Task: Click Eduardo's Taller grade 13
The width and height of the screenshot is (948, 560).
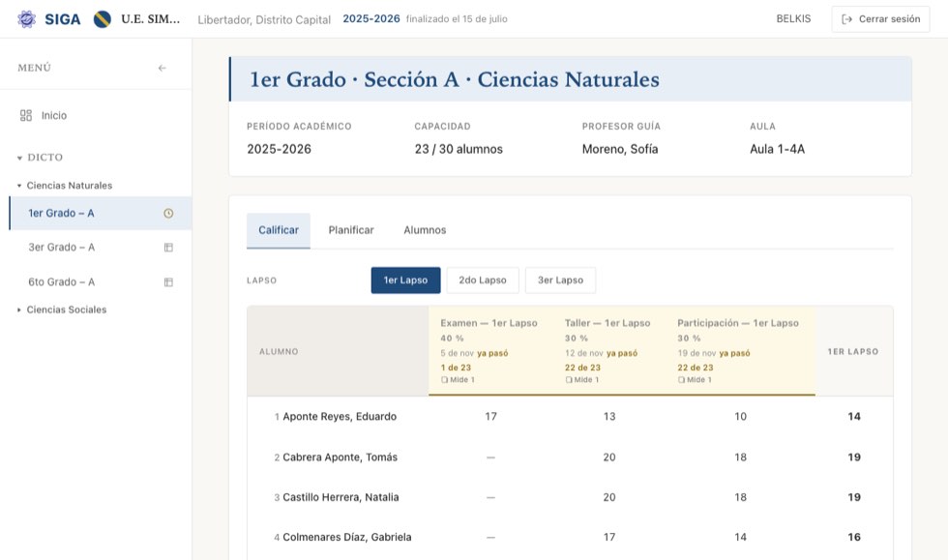Action: click(609, 417)
